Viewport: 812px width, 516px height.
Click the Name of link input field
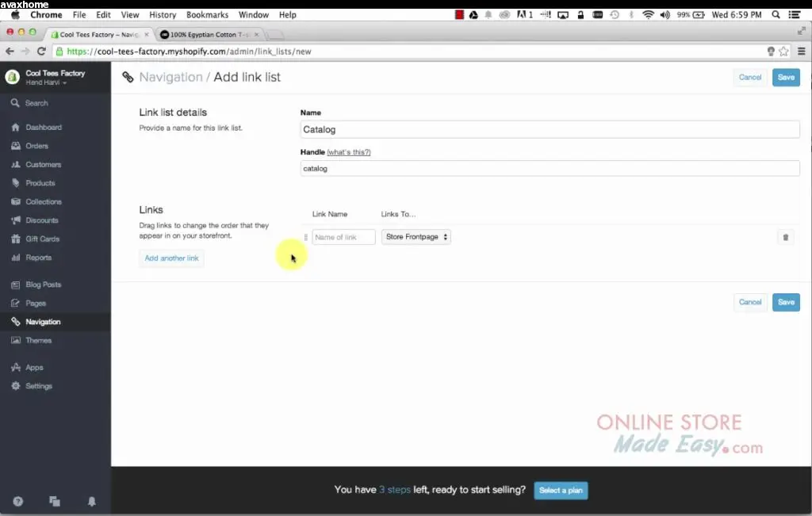pos(343,237)
